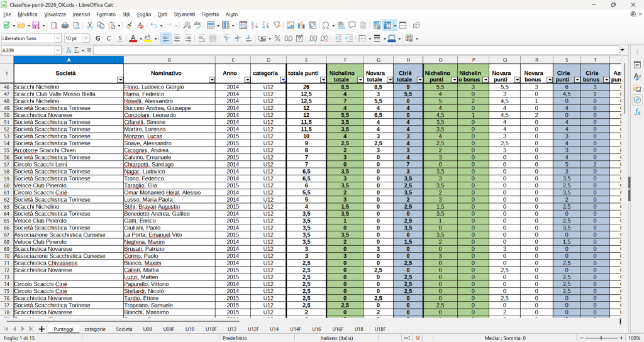644x342 pixels.
Task: Open the sidebar Navigator icon
Action: pos(637,100)
